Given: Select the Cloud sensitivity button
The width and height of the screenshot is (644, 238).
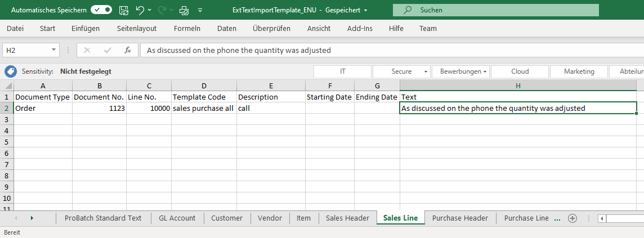Looking at the screenshot, I should [x=520, y=71].
